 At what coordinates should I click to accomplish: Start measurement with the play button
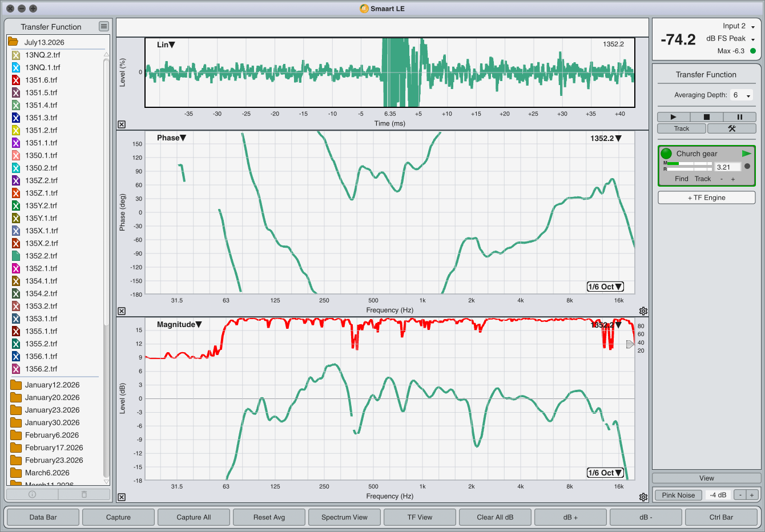pos(673,117)
